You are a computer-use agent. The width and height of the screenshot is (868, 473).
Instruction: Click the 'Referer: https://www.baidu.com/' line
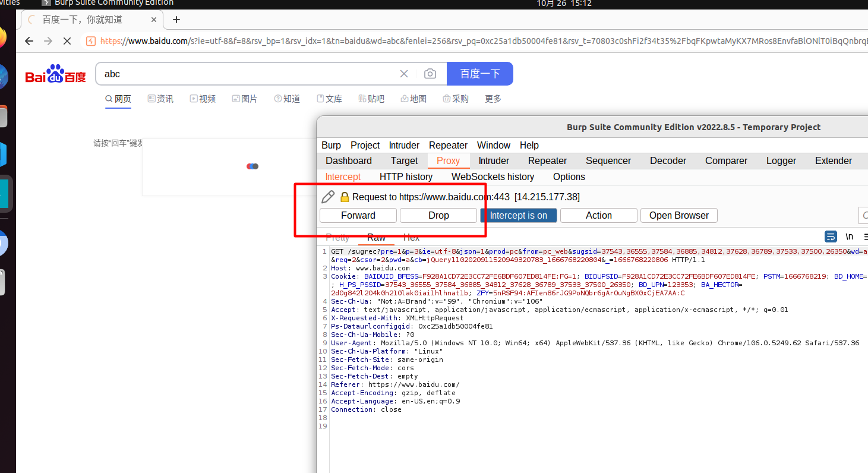coord(395,384)
